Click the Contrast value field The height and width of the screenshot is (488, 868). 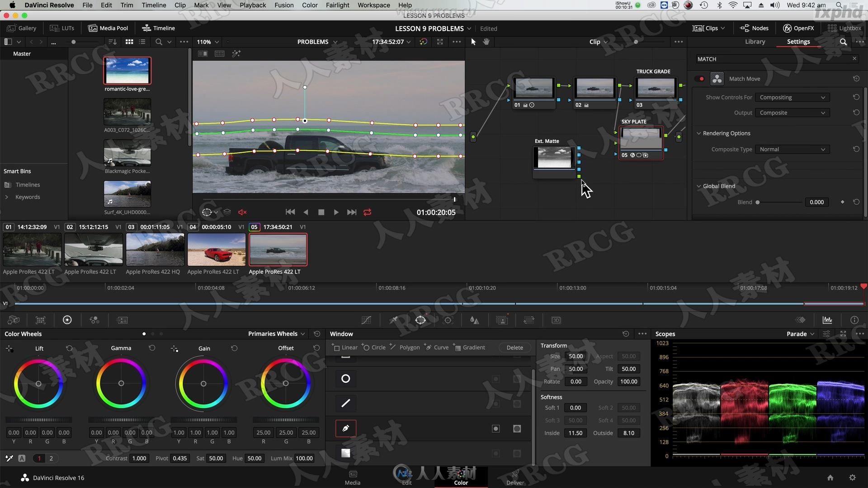coord(139,459)
